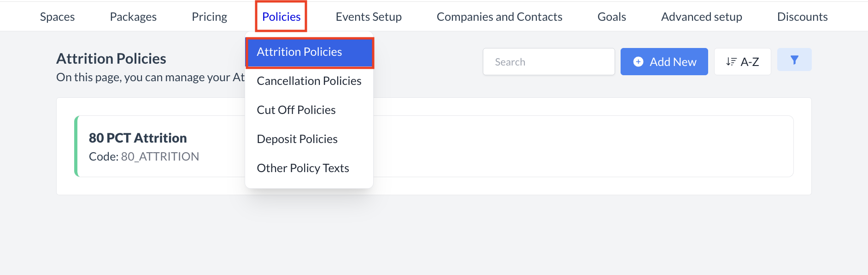Click the plus icon inside Add New
868x275 pixels.
click(638, 61)
